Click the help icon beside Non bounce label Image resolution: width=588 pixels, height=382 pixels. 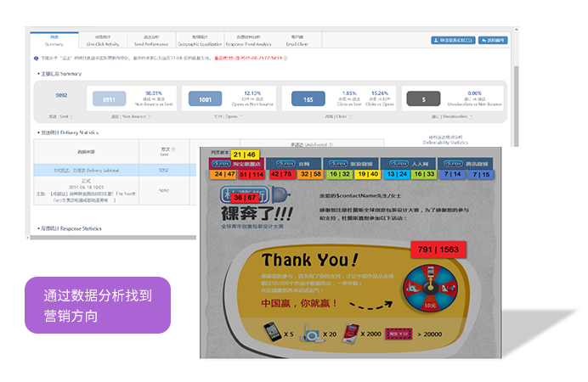(x=150, y=117)
